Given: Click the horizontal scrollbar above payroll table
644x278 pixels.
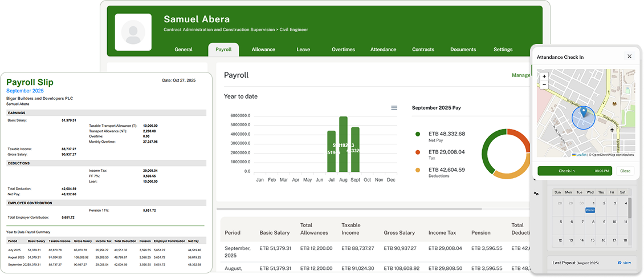Looking at the screenshot, I should [x=349, y=209].
